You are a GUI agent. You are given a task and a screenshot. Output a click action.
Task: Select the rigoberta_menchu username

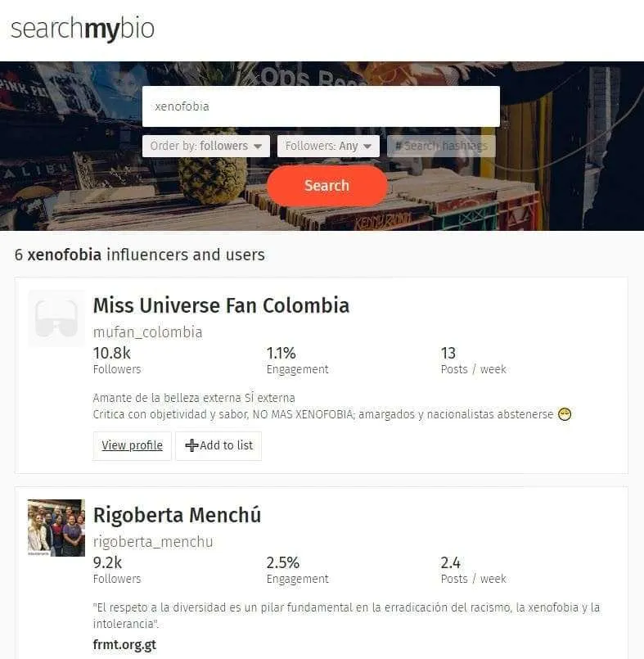click(153, 542)
